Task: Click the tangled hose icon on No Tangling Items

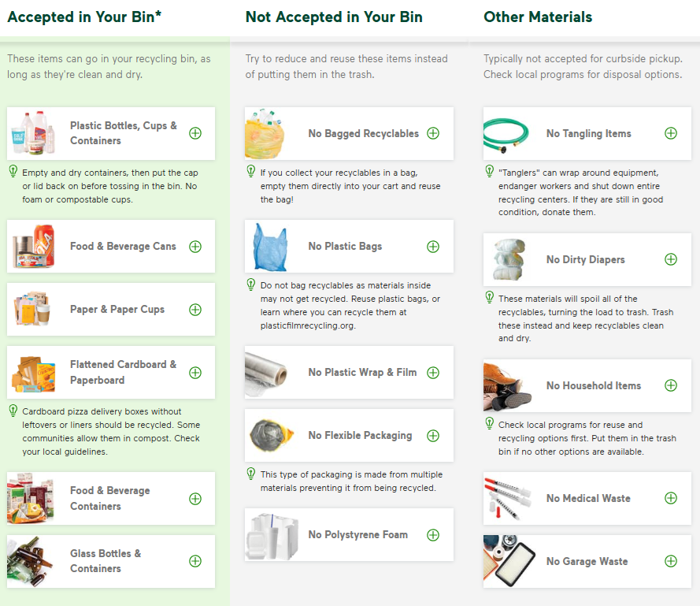Action: (506, 133)
